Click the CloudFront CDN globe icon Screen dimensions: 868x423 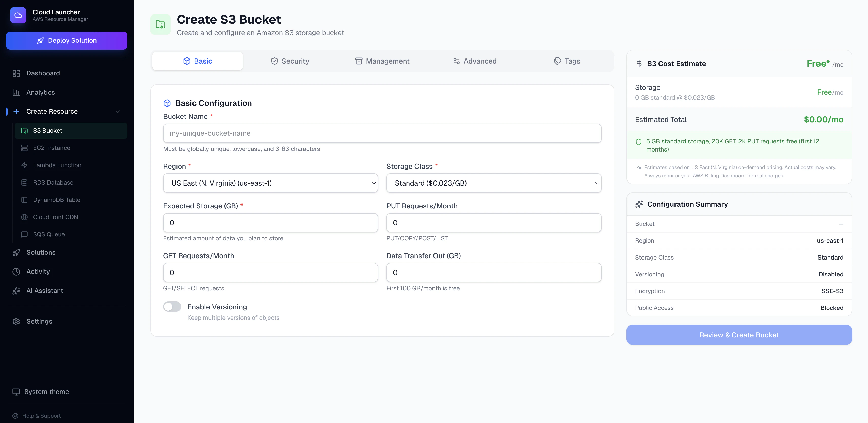[24, 217]
